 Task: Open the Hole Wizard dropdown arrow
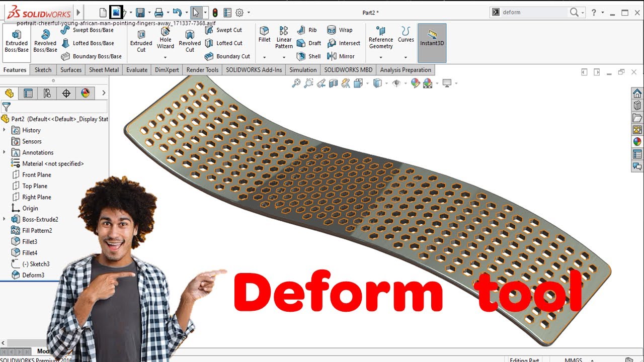165,57
